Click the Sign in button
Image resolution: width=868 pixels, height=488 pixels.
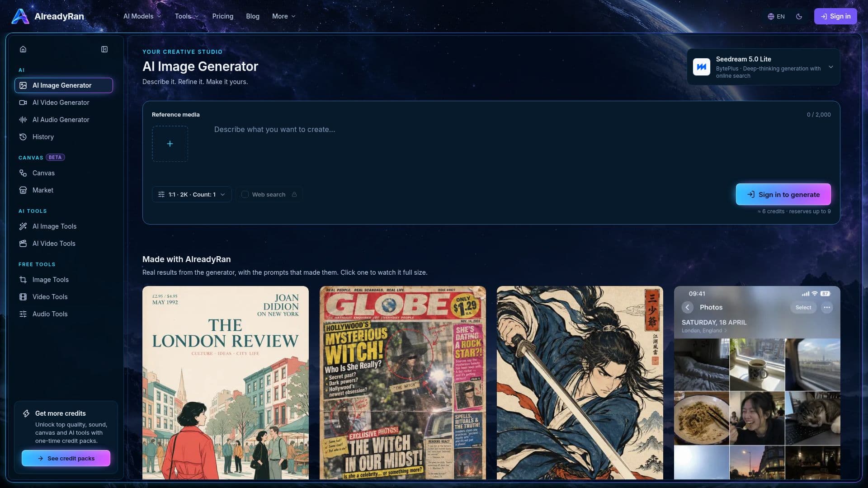pyautogui.click(x=835, y=16)
